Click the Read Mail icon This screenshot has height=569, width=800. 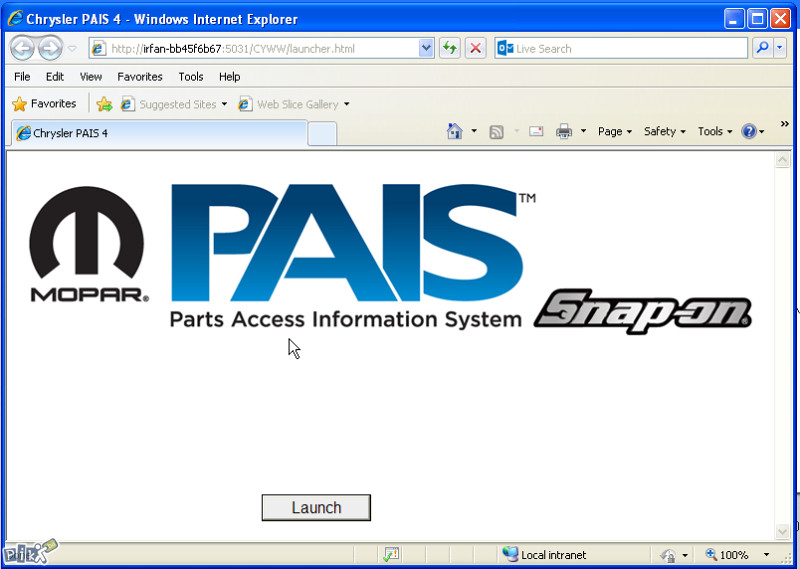[x=536, y=132]
